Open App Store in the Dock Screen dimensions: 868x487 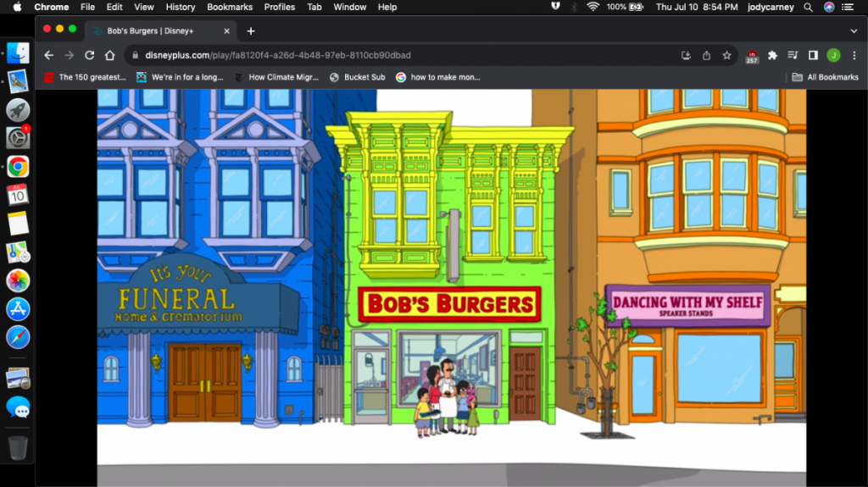point(18,309)
